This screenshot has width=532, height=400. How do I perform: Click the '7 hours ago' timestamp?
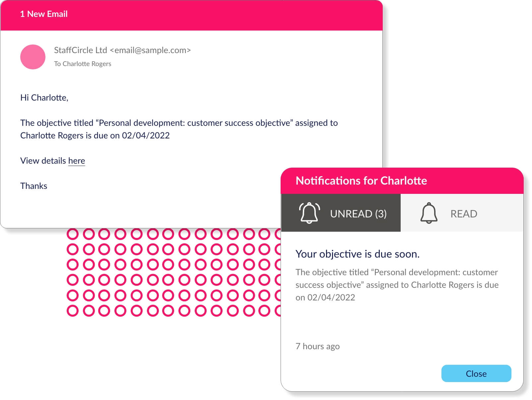click(317, 346)
